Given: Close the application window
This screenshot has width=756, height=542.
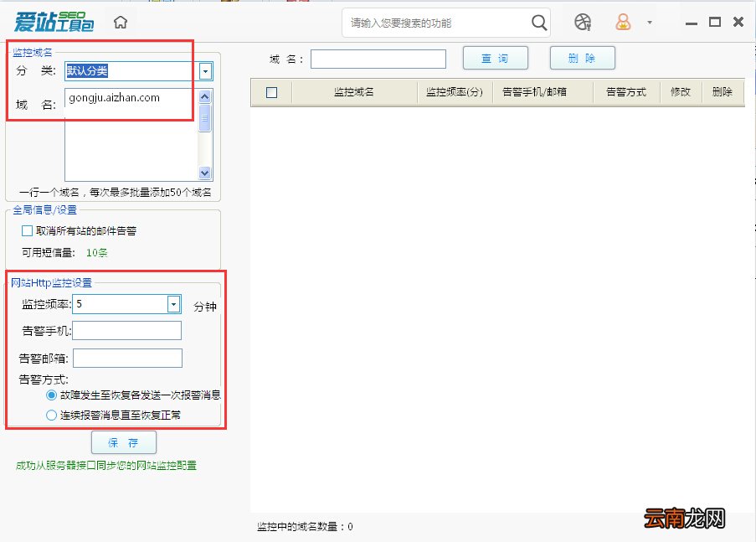Looking at the screenshot, I should click(x=738, y=22).
